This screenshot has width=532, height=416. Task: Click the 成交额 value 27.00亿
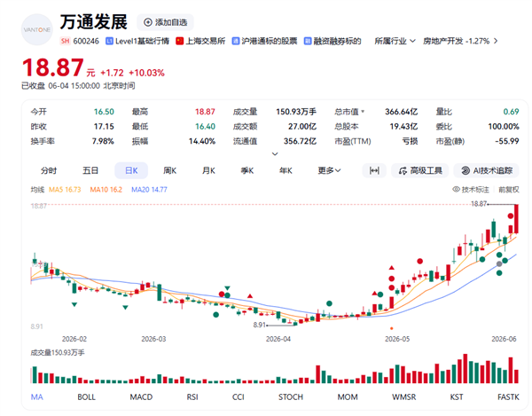(302, 126)
